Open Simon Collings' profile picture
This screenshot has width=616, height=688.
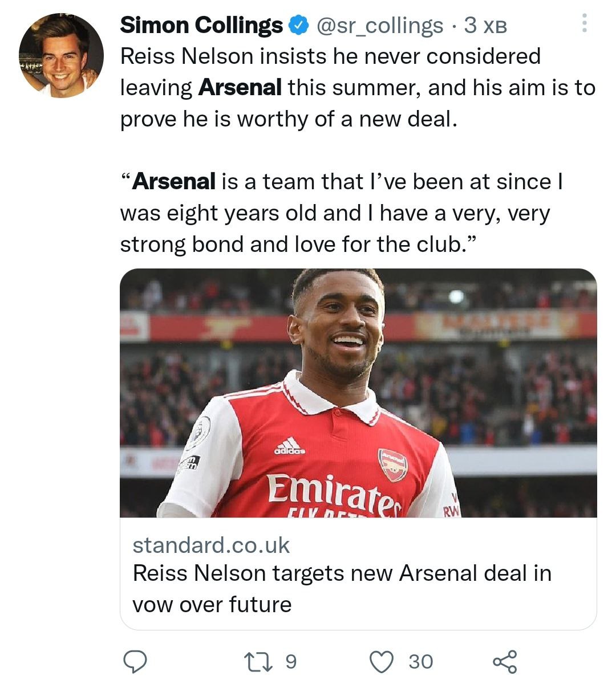point(61,56)
